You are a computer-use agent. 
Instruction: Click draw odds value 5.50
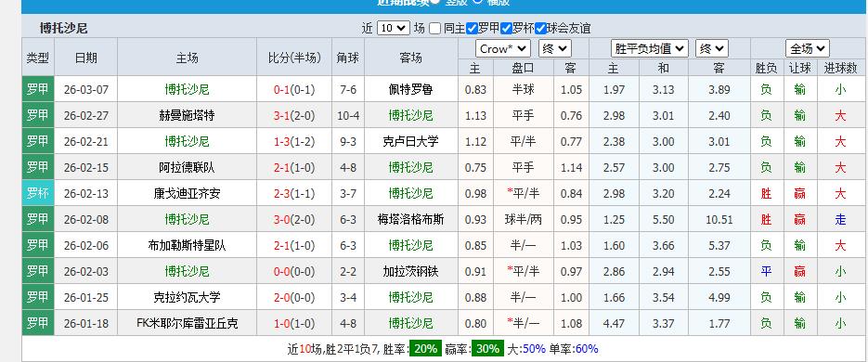click(663, 220)
